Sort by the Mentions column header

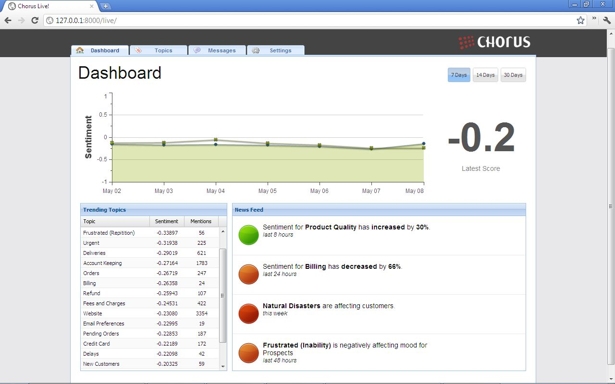tap(201, 221)
